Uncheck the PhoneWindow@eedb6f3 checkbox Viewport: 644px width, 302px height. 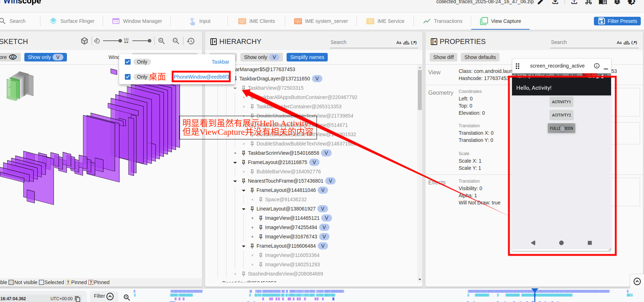128,77
